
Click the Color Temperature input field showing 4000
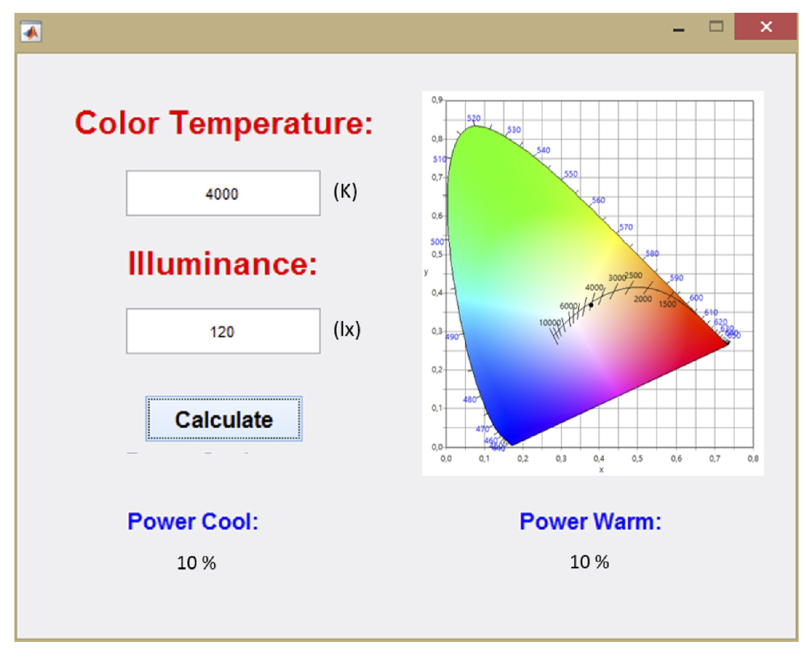[223, 193]
